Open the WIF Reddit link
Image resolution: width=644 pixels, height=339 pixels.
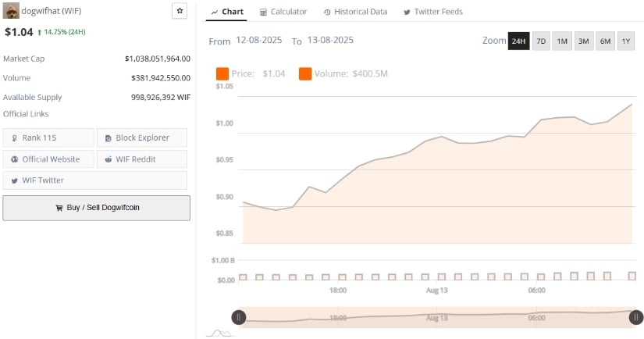click(x=142, y=159)
